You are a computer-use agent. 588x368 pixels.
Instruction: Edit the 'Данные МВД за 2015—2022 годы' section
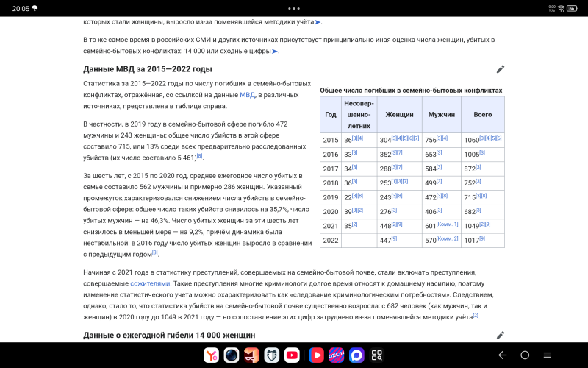click(501, 69)
